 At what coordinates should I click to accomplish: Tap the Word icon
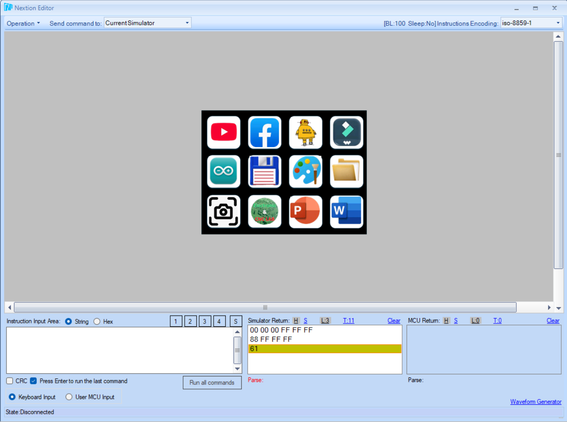click(x=346, y=212)
